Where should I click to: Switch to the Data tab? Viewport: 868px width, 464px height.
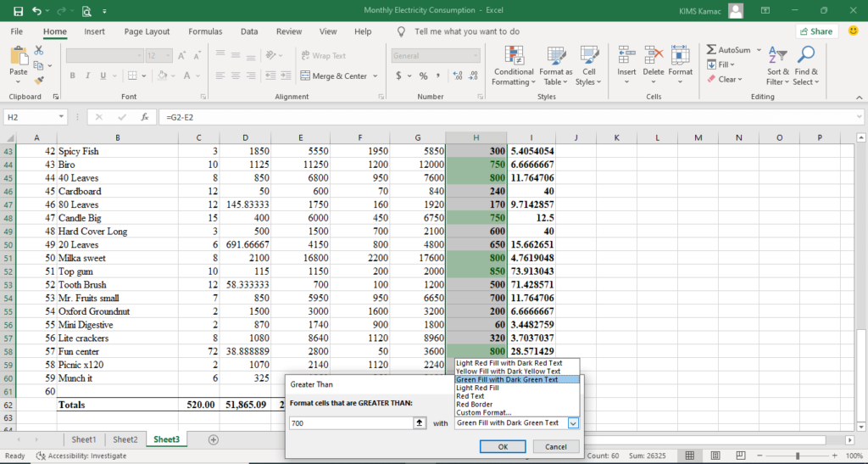coord(249,31)
